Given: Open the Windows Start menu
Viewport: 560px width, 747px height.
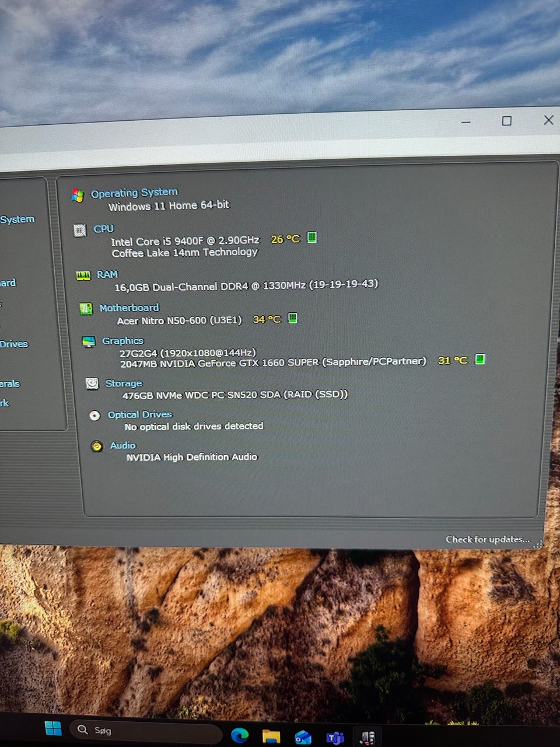Looking at the screenshot, I should [x=53, y=728].
